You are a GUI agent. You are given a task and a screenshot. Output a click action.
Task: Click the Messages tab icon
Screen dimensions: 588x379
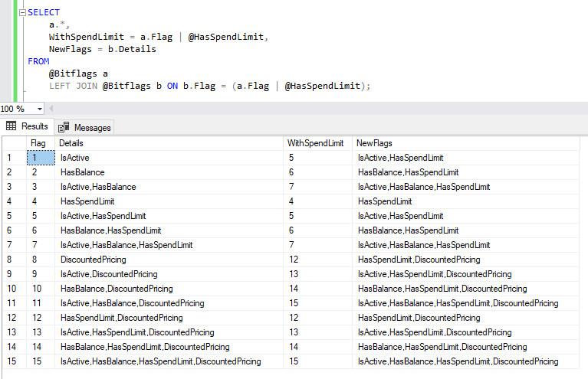click(x=64, y=127)
